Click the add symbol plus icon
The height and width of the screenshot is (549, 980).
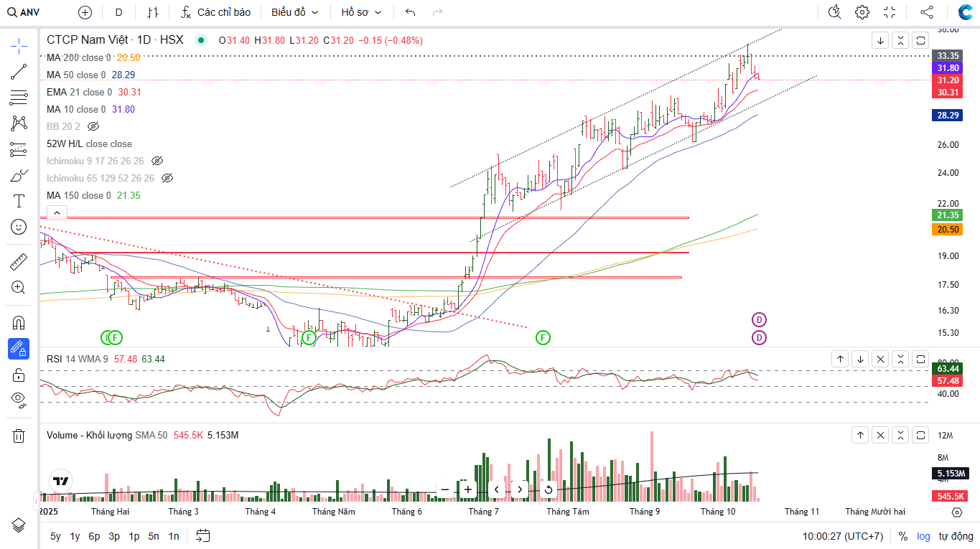85,12
